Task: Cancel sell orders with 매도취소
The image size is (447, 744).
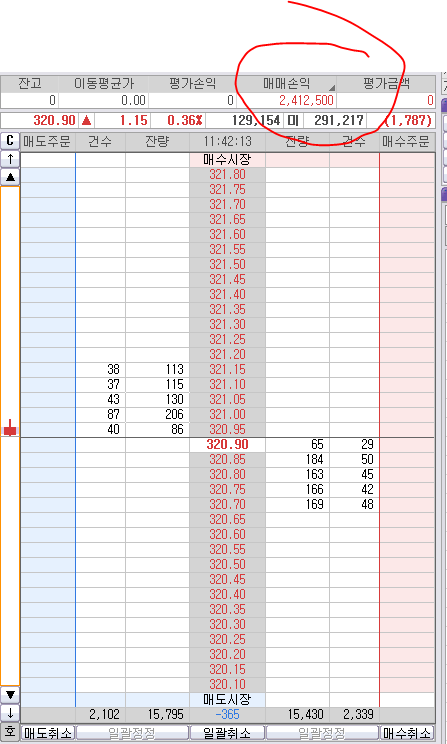Action: pyautogui.click(x=48, y=733)
